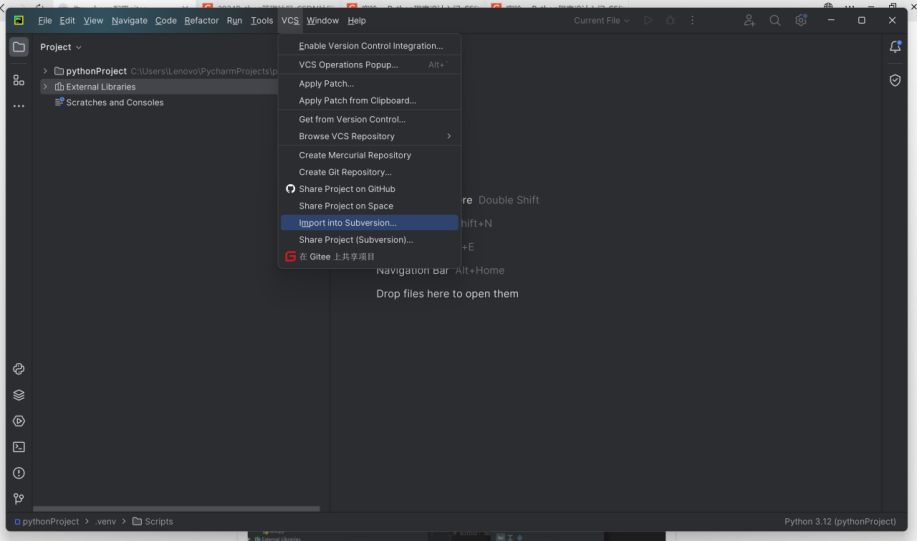Screen dimensions: 917x541
Task: Click the Scripts breadcrumb folder
Action: pos(153,522)
